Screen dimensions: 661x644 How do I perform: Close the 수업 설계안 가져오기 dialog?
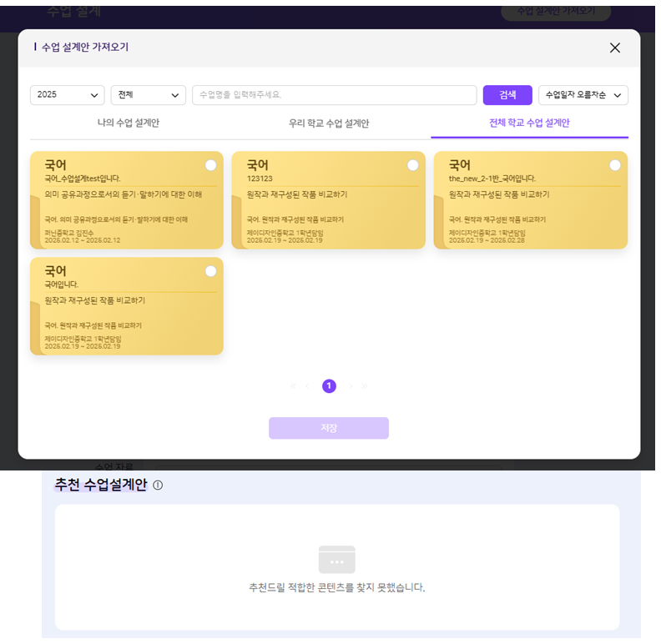pos(615,48)
